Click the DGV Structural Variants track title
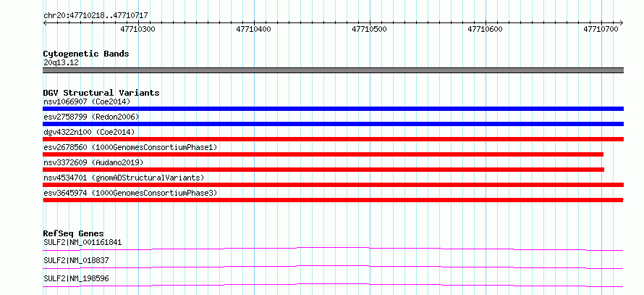 click(x=101, y=93)
